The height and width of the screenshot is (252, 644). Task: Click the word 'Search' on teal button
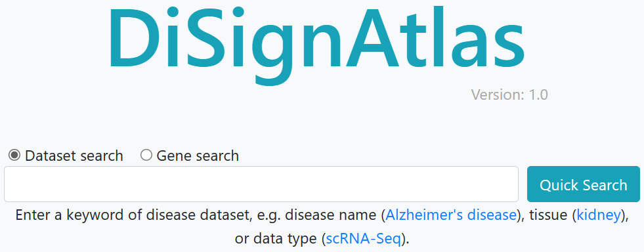[605, 184]
